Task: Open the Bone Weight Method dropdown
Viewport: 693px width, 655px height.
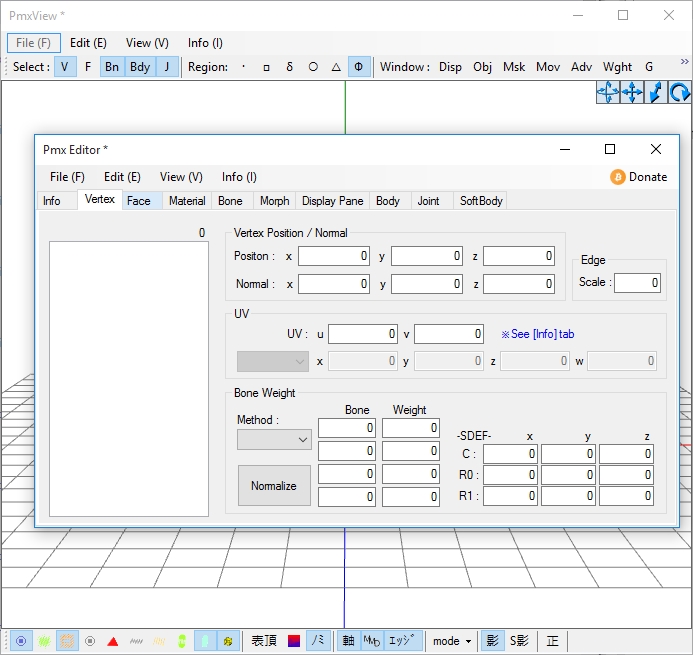Action: [274, 439]
